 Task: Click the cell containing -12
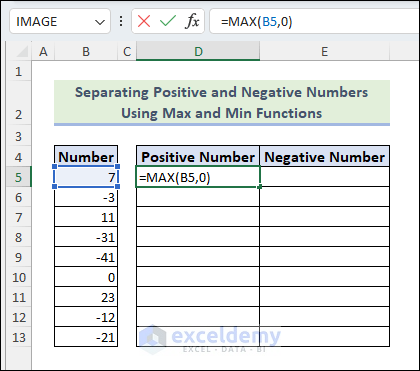(x=86, y=317)
